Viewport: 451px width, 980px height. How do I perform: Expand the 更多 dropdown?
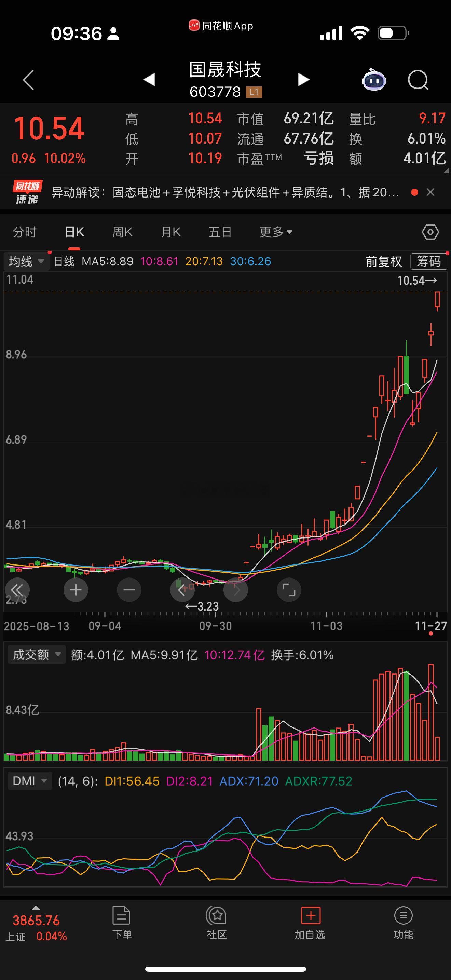point(276,232)
